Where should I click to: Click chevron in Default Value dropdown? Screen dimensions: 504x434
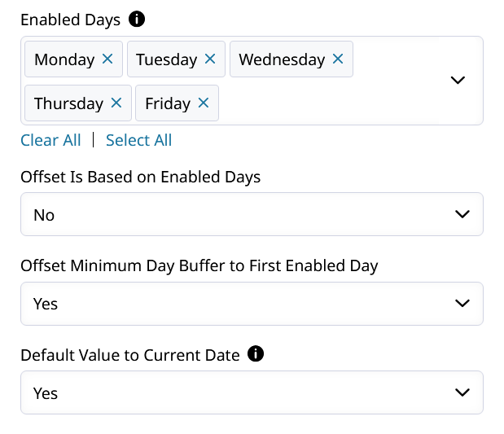[x=462, y=392]
